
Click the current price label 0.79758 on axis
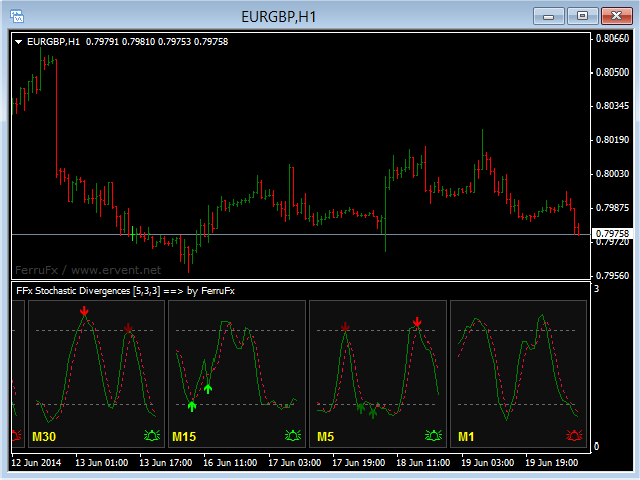tap(612, 233)
